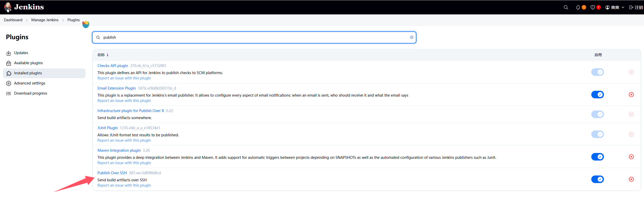Click the Download progress list icon
The height and width of the screenshot is (200, 644).
(x=9, y=94)
